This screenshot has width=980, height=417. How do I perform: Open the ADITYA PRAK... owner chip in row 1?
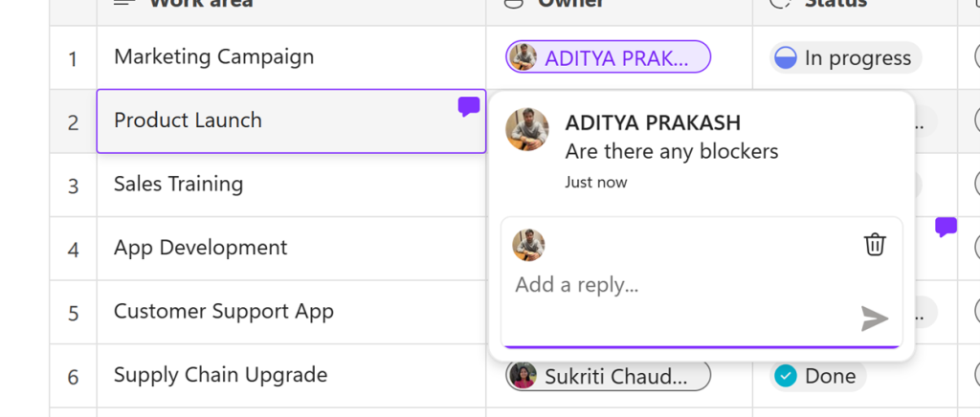click(608, 57)
